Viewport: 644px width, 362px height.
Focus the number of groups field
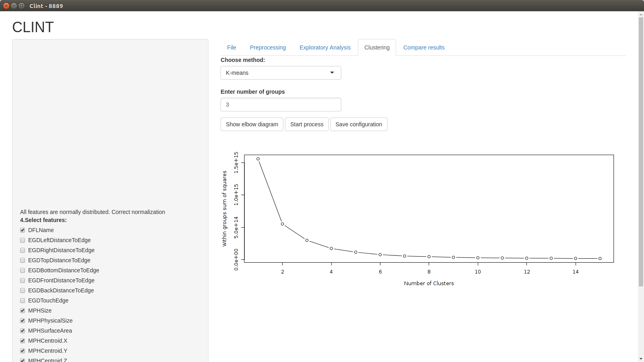click(281, 105)
